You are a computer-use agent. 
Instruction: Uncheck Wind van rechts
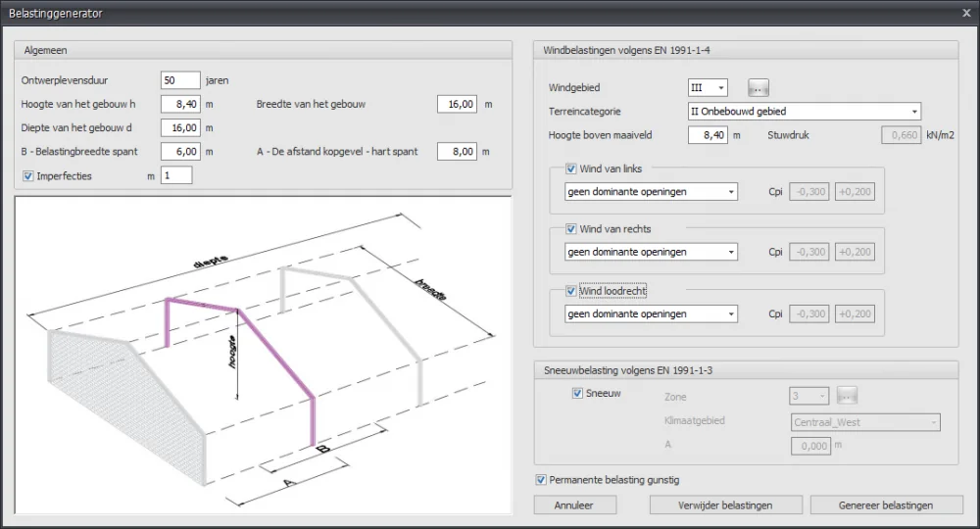point(570,229)
